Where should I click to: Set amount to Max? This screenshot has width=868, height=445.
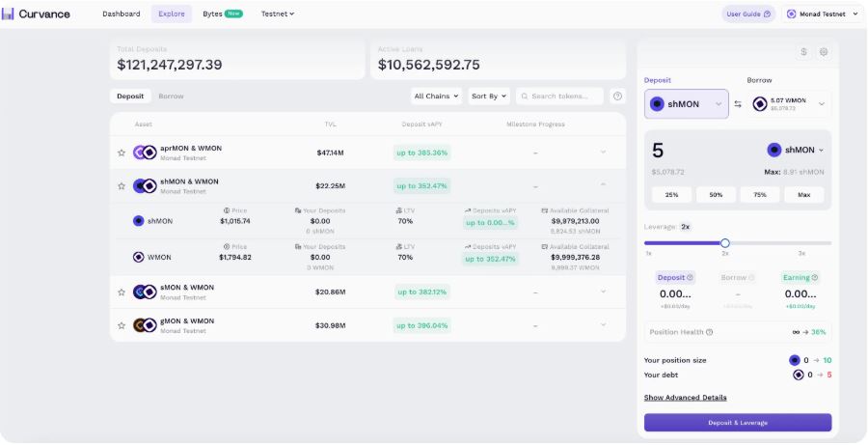803,195
